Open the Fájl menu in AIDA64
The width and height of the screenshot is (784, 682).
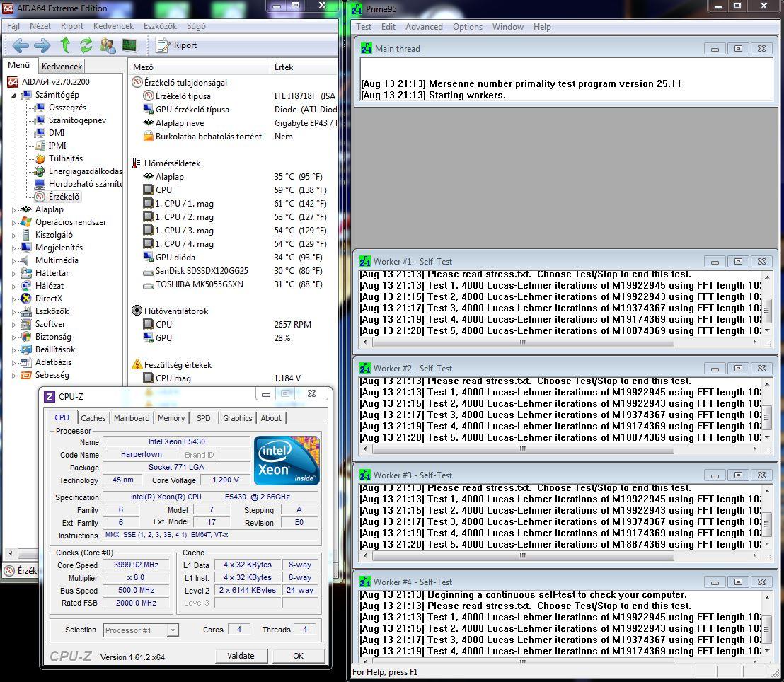pyautogui.click(x=13, y=26)
